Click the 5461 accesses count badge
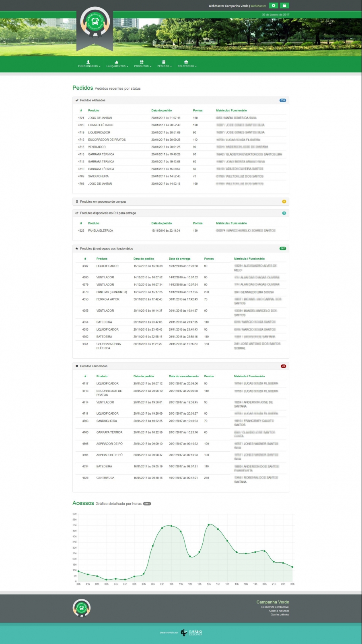Viewport: 362px width, 644px height. (147, 504)
